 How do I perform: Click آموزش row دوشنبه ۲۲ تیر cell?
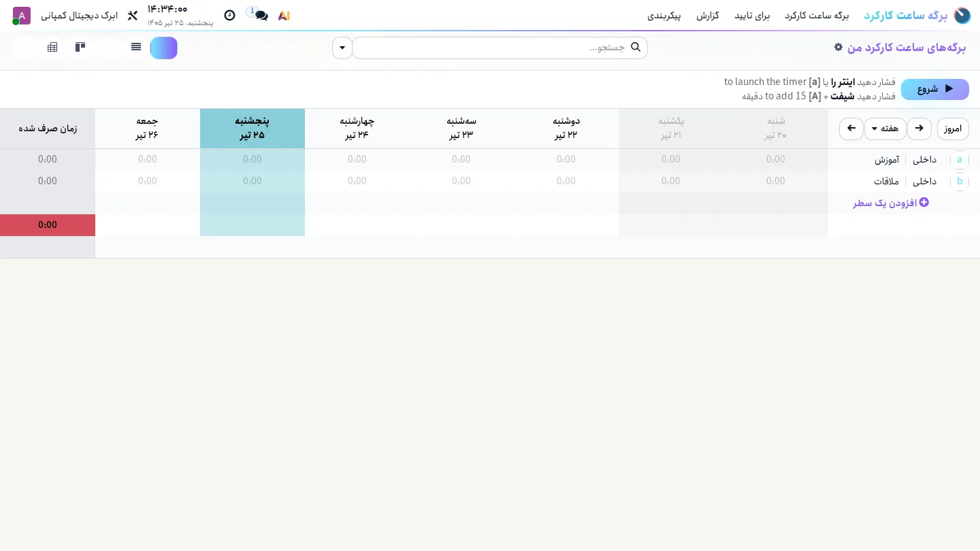click(566, 160)
